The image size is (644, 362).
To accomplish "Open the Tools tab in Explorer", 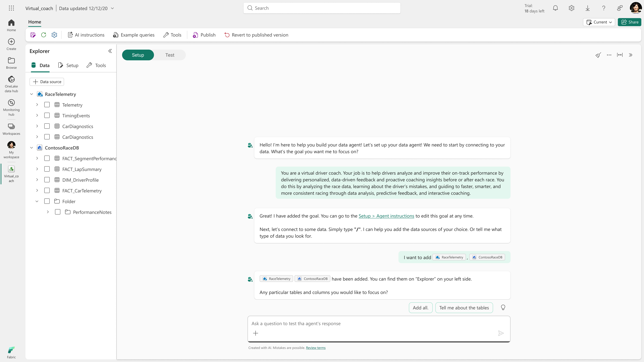I will point(96,66).
